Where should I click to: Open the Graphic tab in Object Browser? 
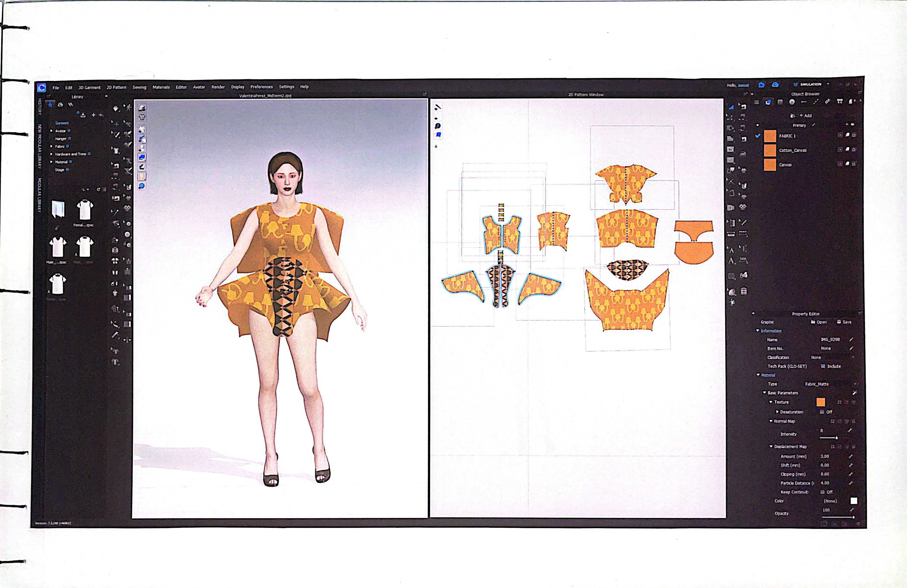click(x=780, y=102)
